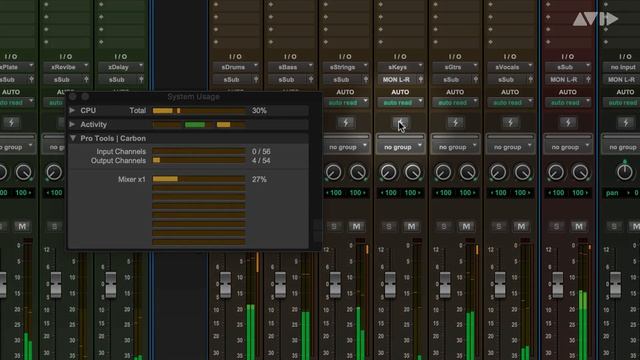Image resolution: width=640 pixels, height=360 pixels.
Task: Toggle DSP mode lightning button on sVocals track
Action: coord(510,122)
